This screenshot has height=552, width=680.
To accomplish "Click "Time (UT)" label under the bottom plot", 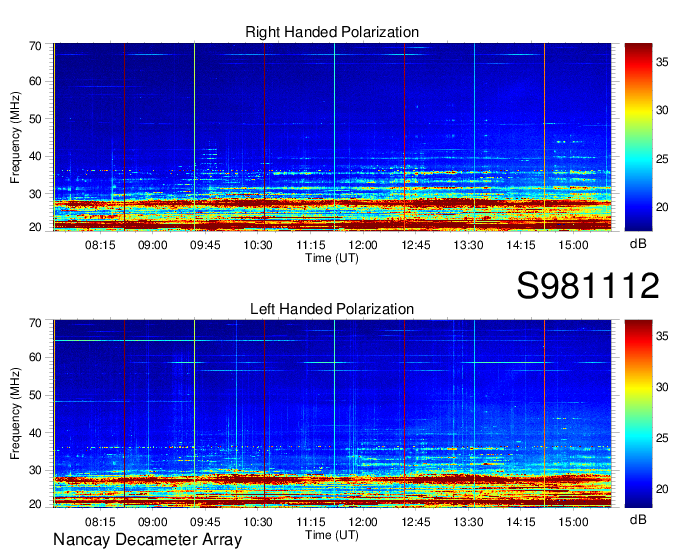I will click(x=332, y=535).
